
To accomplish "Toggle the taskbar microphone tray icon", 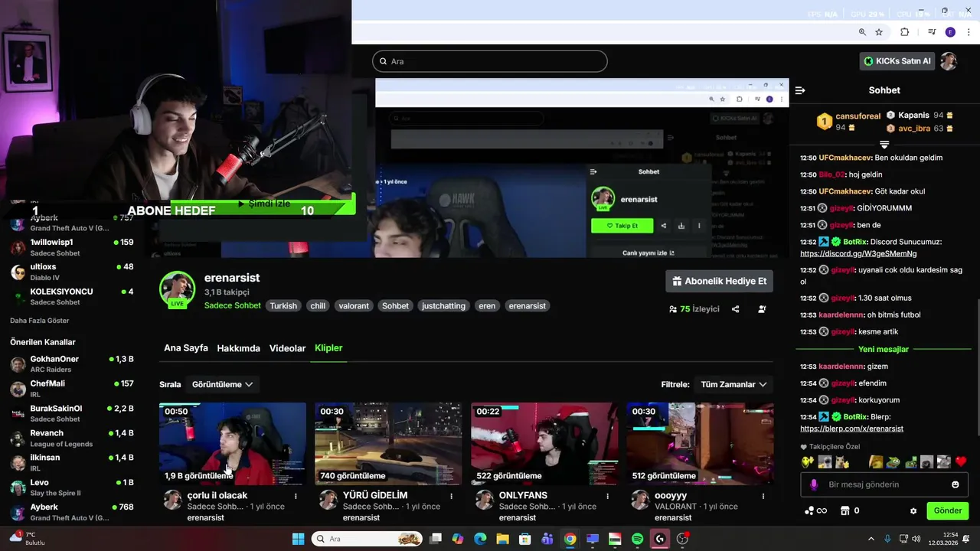I will click(887, 539).
